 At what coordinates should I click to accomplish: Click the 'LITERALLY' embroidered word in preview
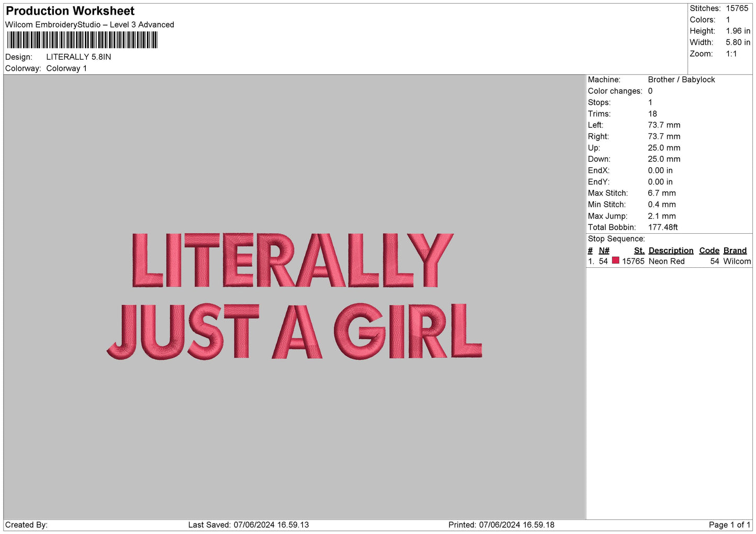292,260
